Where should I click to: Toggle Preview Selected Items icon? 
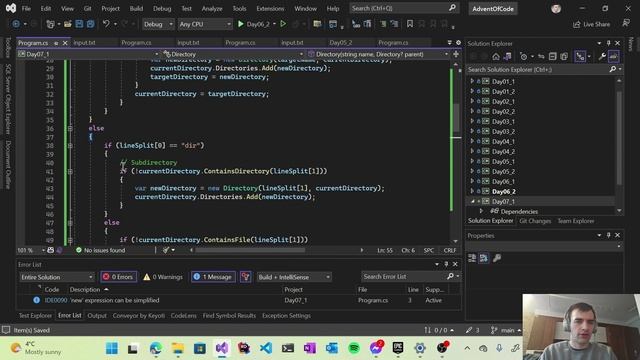(x=613, y=56)
